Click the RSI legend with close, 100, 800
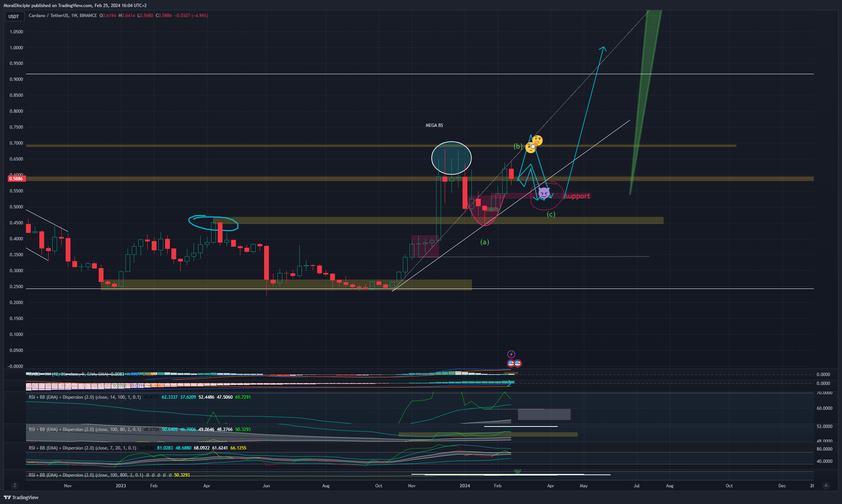This screenshot has height=504, width=842. point(86,475)
